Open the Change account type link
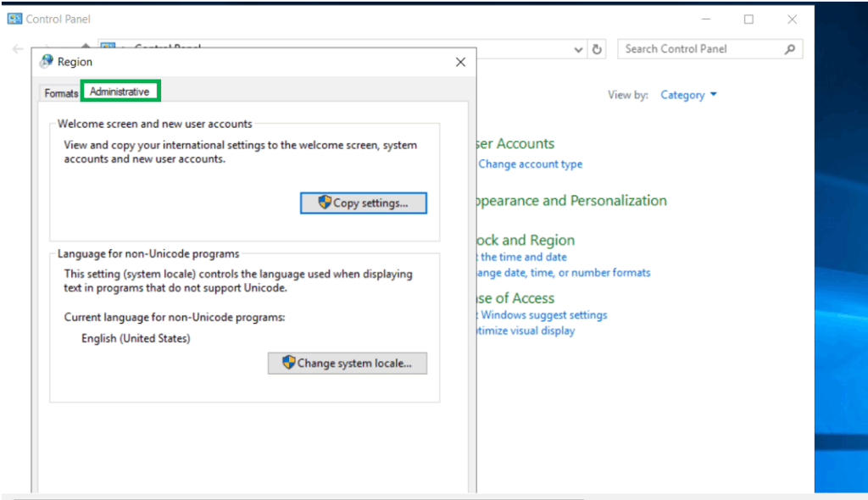 click(x=530, y=164)
